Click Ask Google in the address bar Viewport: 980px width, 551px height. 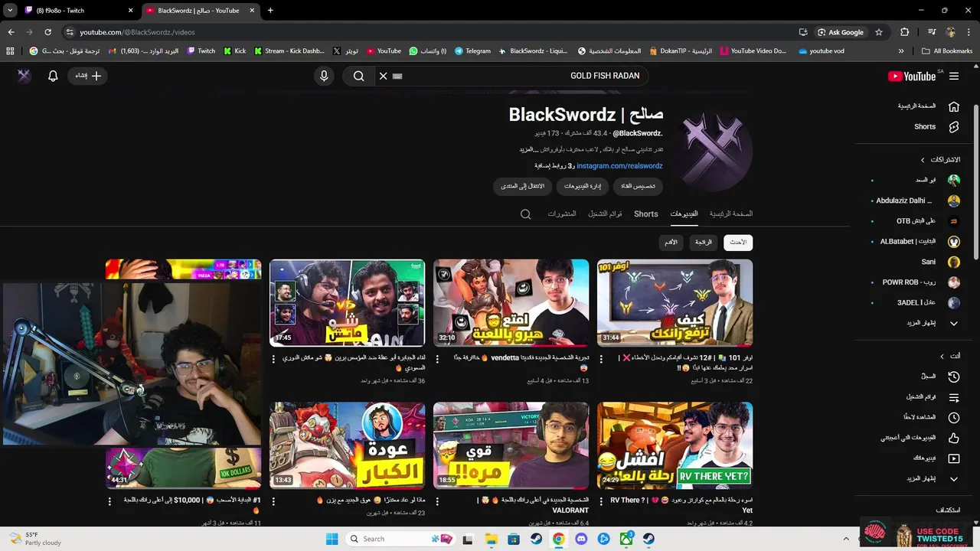point(841,32)
